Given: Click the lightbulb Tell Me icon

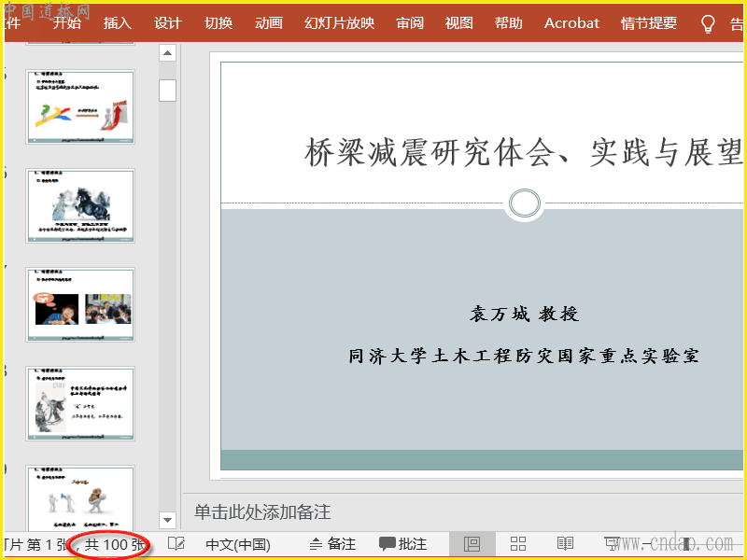Looking at the screenshot, I should click(x=708, y=24).
